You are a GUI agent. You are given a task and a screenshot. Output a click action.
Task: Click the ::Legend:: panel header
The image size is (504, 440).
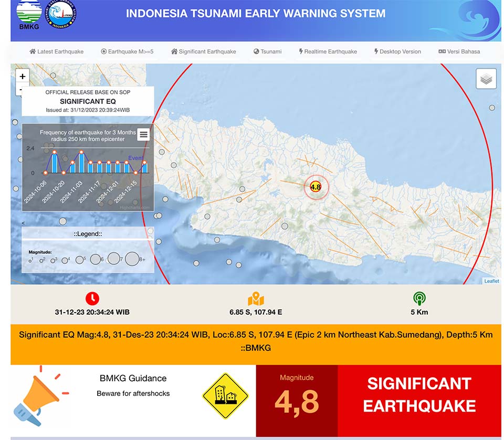pyautogui.click(x=88, y=233)
